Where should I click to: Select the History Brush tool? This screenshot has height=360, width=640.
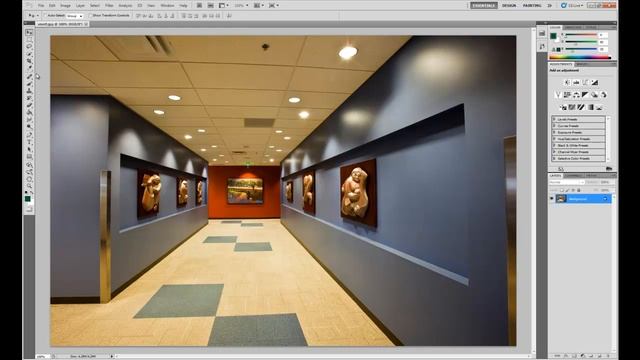[x=29, y=98]
